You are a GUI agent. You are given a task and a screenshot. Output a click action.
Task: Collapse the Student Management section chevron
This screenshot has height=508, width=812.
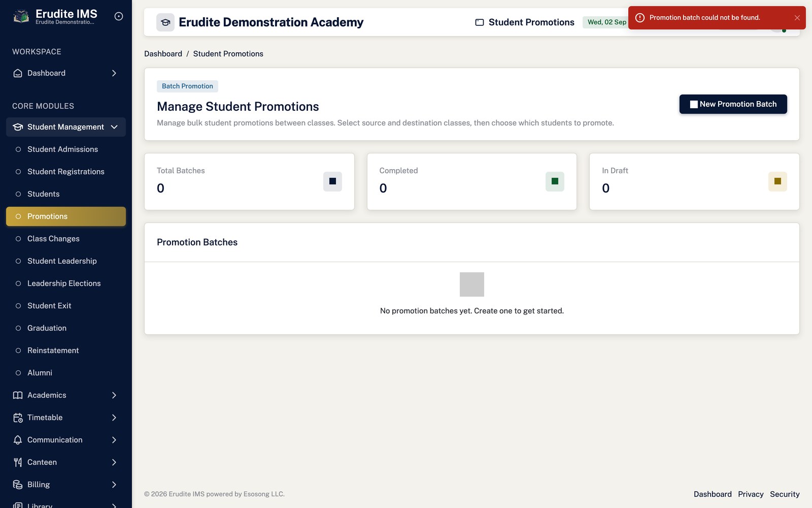(x=114, y=127)
